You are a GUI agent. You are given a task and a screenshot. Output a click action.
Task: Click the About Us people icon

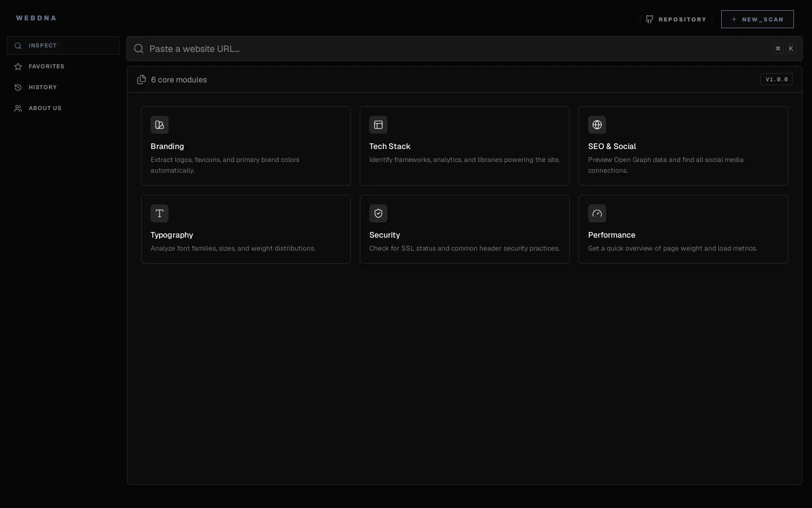18,108
